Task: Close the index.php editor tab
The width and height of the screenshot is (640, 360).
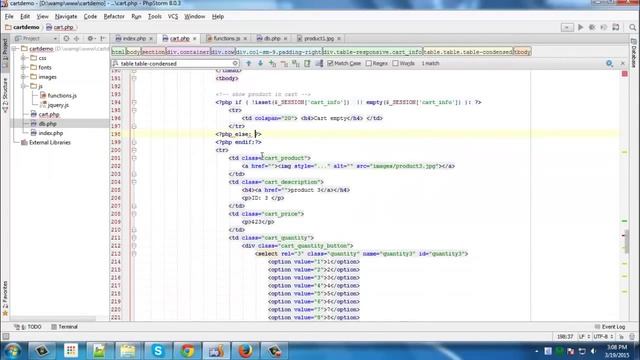Action: tap(151, 39)
